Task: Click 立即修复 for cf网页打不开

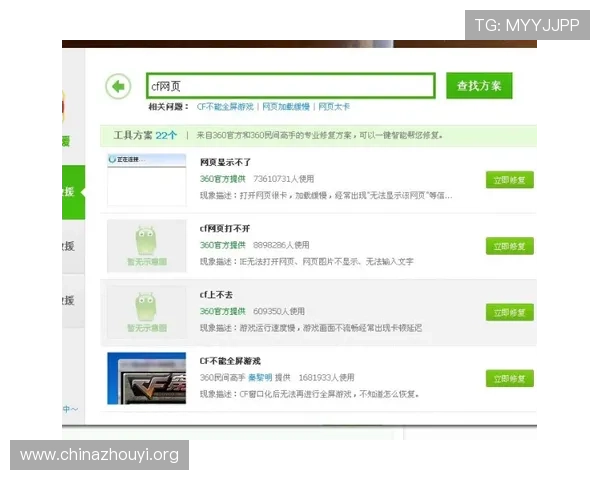Action: 510,246
